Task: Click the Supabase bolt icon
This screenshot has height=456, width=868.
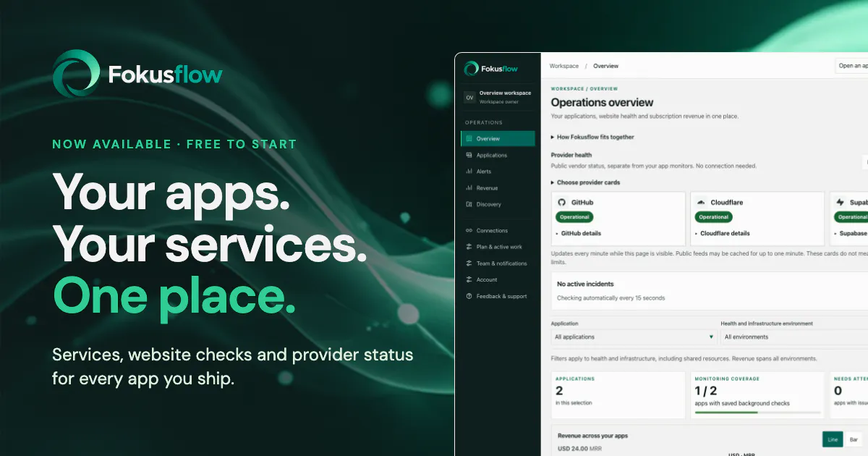Action: (840, 203)
